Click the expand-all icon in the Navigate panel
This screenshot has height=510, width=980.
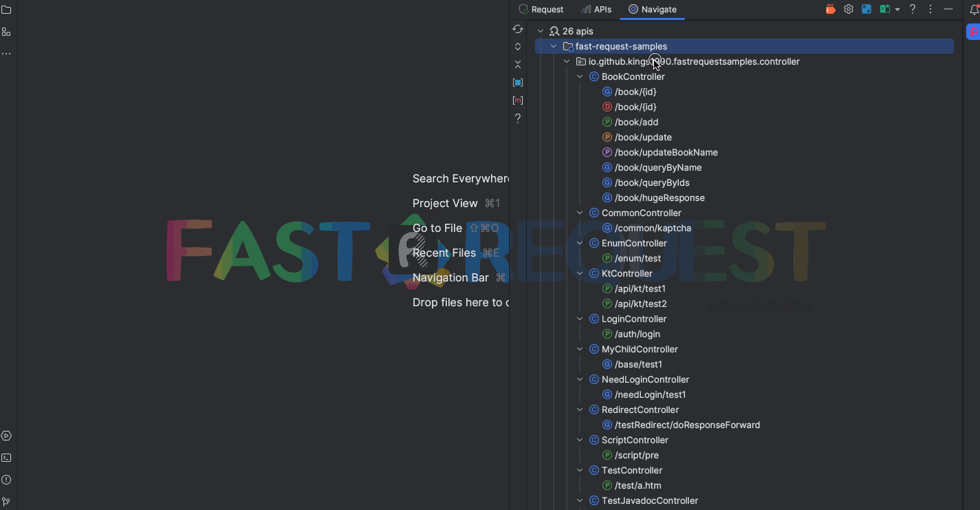point(518,46)
